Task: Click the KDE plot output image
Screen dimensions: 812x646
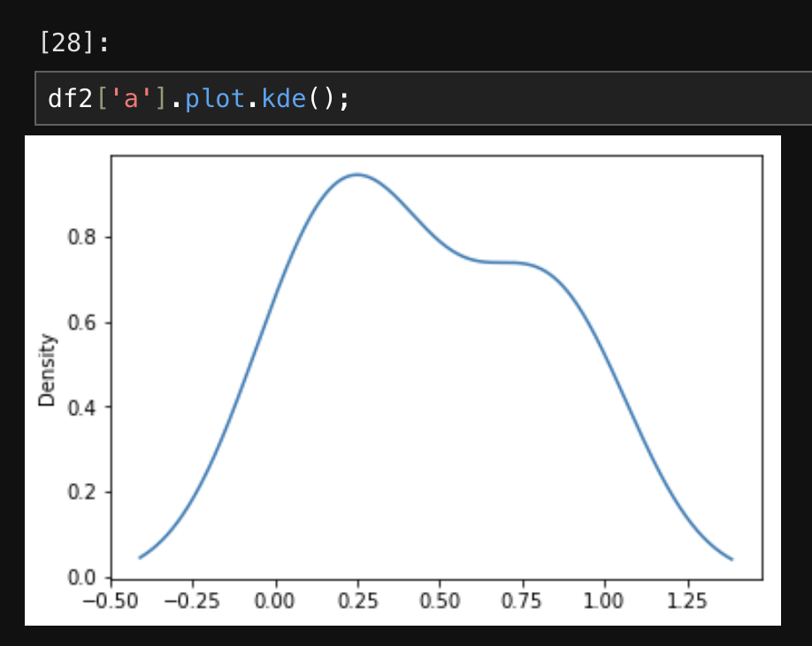Action: pyautogui.click(x=402, y=381)
